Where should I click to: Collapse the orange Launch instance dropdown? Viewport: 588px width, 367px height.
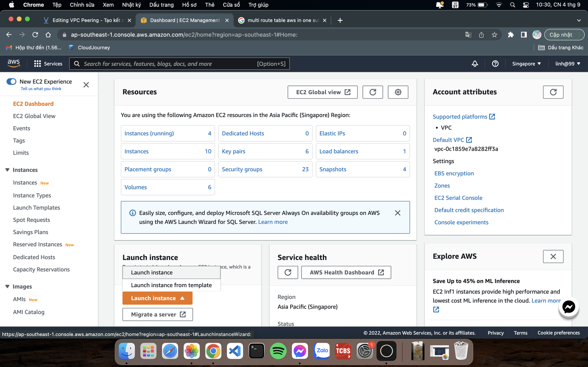tap(157, 298)
